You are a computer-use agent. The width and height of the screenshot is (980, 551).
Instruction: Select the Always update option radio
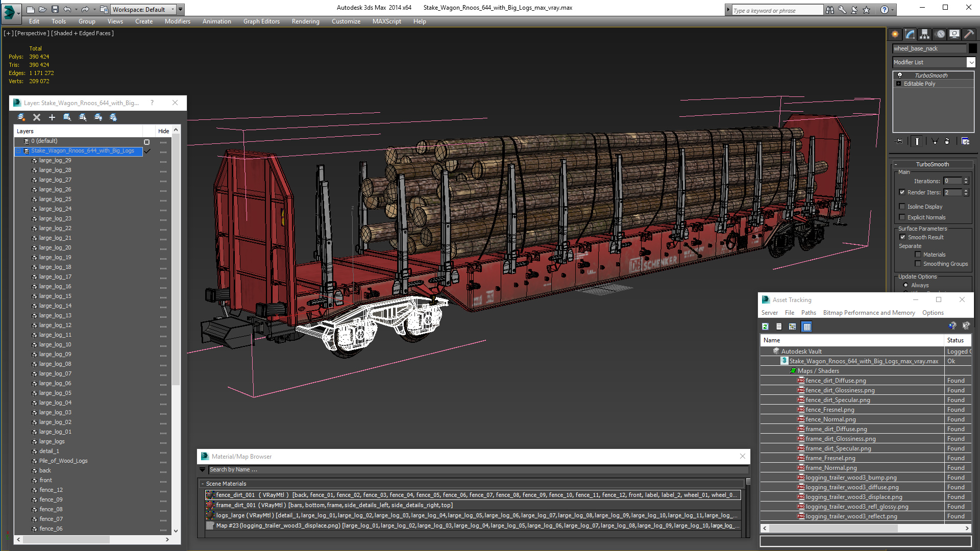pyautogui.click(x=906, y=285)
